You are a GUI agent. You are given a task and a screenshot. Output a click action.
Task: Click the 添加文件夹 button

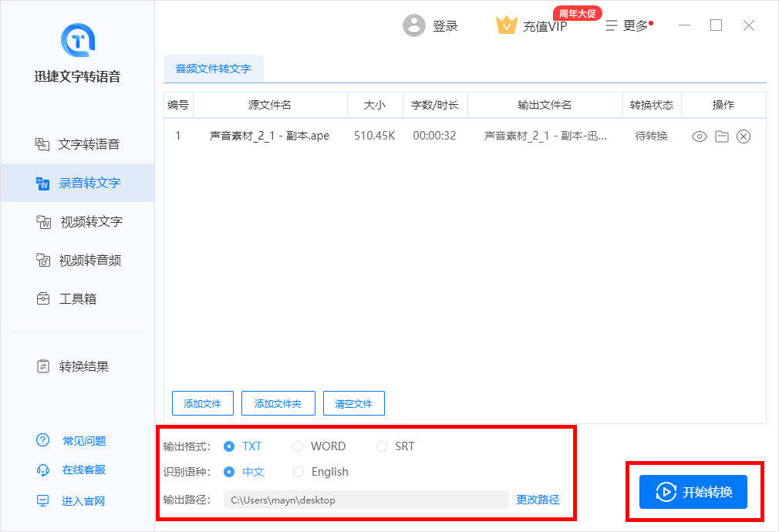pyautogui.click(x=278, y=403)
